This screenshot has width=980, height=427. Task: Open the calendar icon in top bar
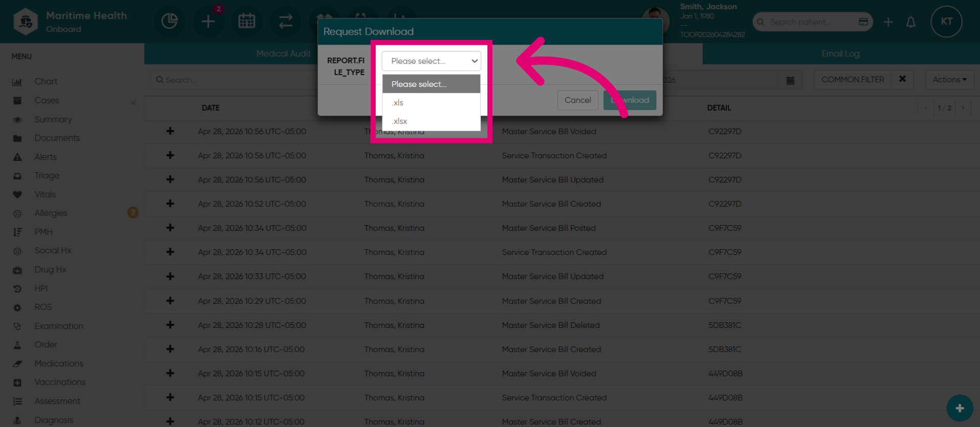point(247,21)
